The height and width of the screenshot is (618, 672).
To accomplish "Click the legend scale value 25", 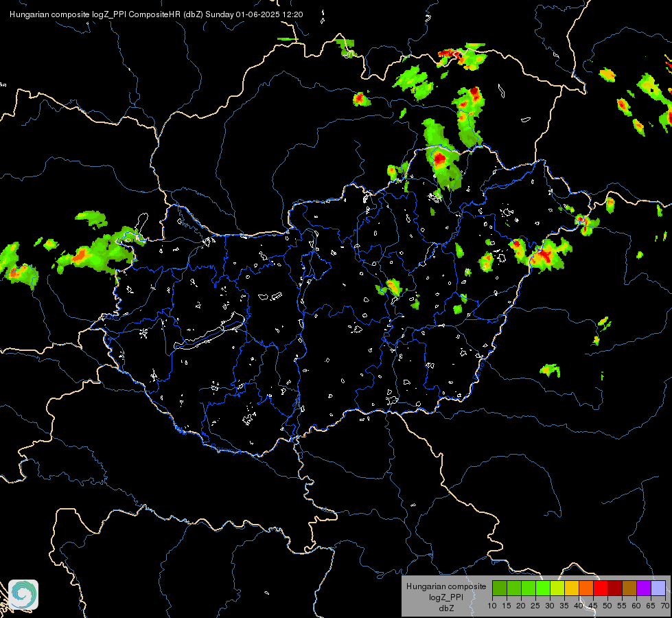I will 535,606.
